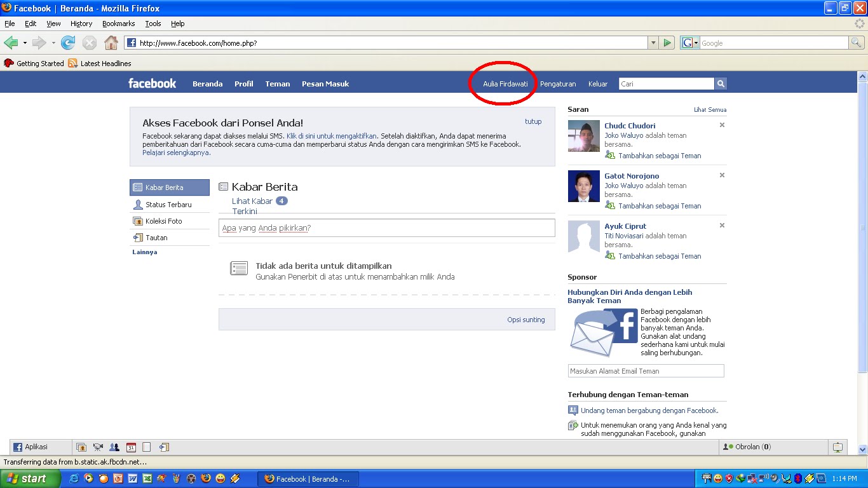Image resolution: width=868 pixels, height=488 pixels.
Task: Go to the Firefox Home page icon
Action: (111, 43)
